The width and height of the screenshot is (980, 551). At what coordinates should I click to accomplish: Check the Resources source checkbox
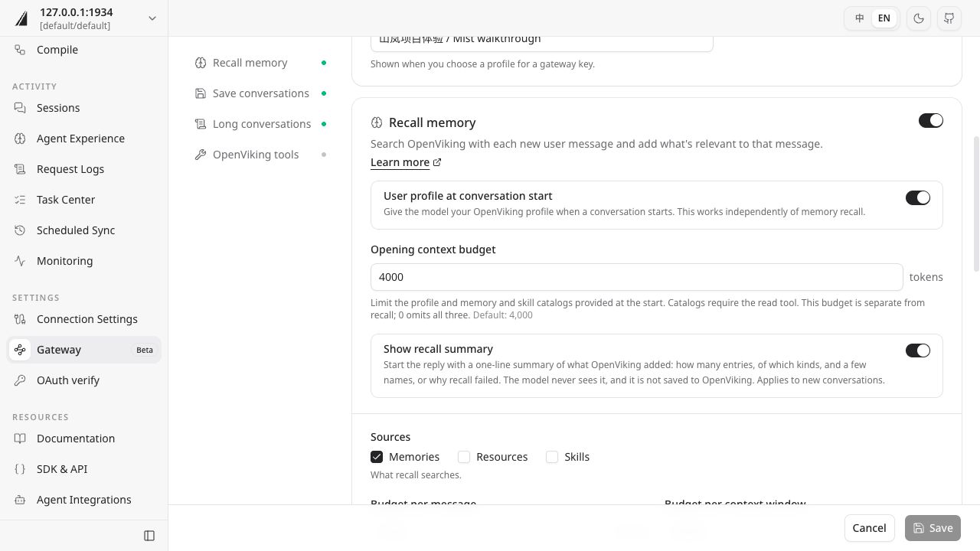(464, 457)
